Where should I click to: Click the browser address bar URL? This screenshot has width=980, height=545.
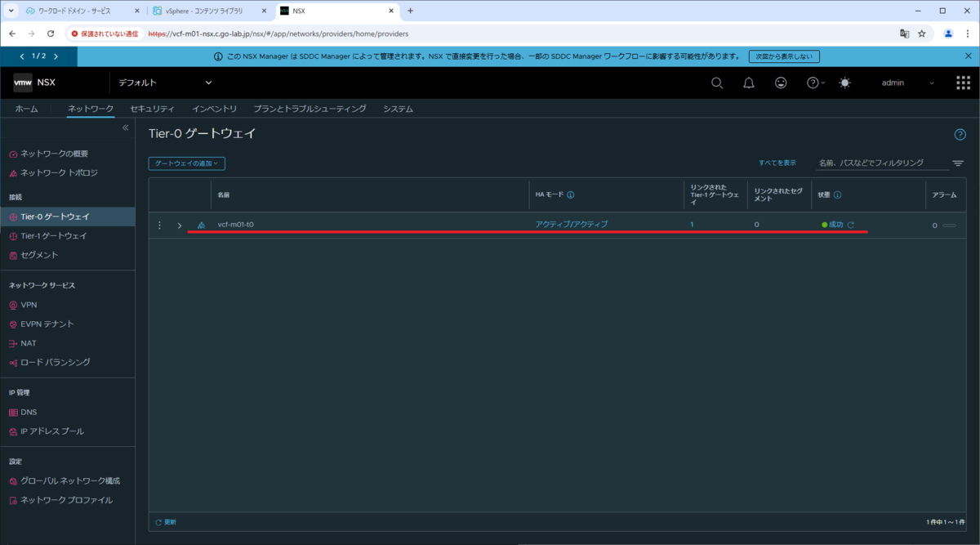point(278,34)
